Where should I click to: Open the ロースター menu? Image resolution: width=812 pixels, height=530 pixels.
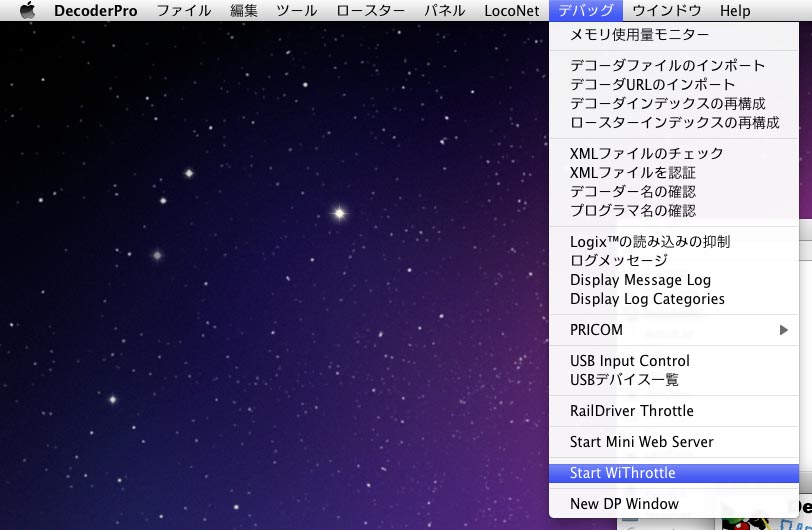tap(370, 10)
